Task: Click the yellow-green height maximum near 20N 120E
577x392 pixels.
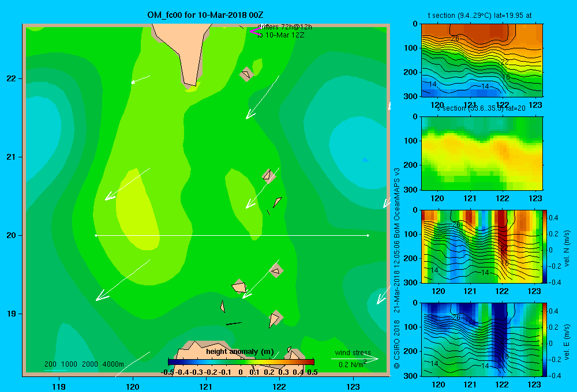Action: tap(138, 210)
